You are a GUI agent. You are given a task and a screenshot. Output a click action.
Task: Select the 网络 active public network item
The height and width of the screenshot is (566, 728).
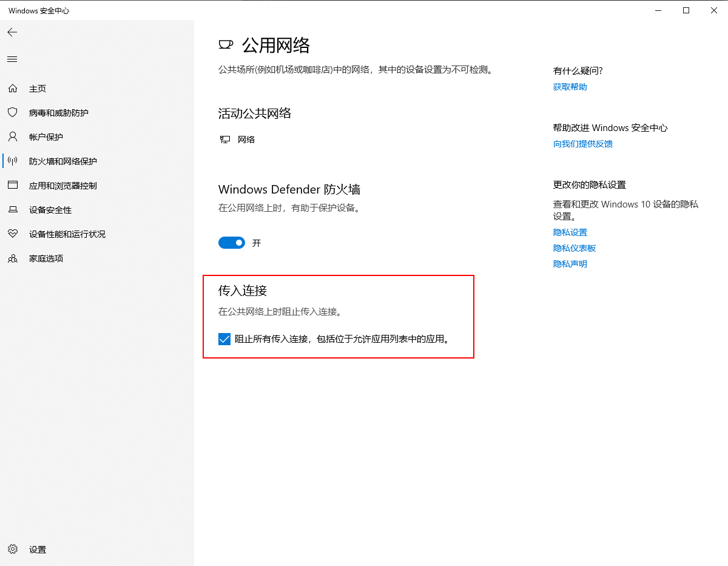coord(246,140)
